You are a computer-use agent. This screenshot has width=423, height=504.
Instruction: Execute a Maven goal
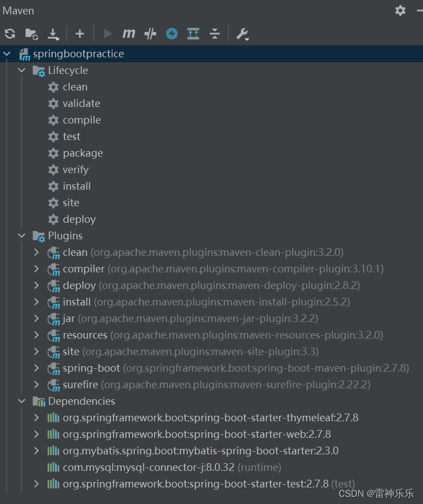tap(128, 34)
